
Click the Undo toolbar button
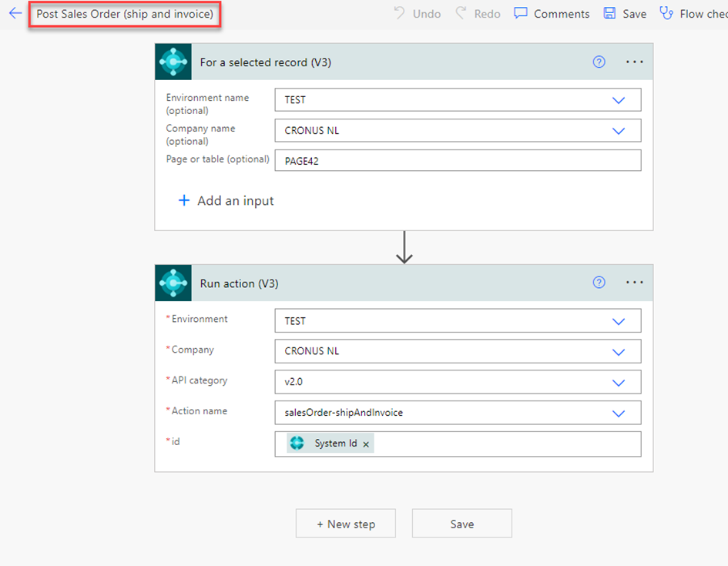click(418, 13)
